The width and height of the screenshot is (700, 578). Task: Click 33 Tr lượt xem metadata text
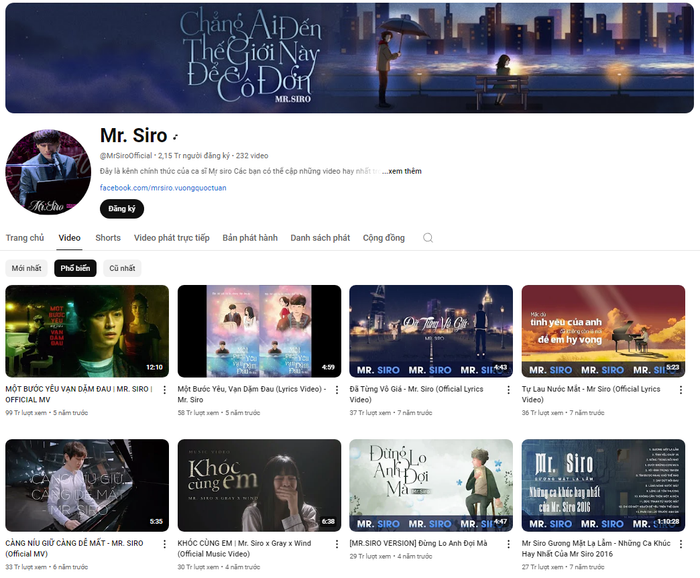[46, 567]
